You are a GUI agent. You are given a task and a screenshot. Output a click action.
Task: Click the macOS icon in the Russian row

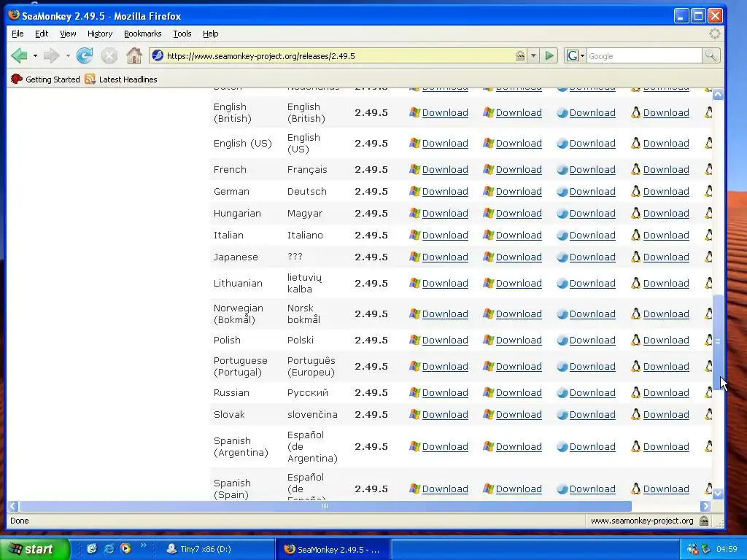coord(562,392)
